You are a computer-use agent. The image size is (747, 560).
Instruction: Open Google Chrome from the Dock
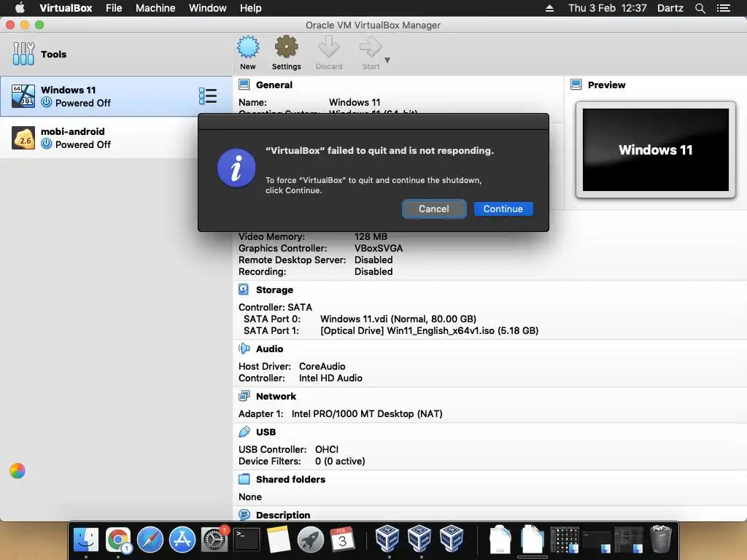click(118, 540)
